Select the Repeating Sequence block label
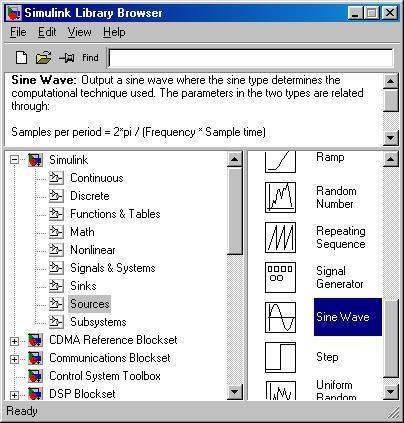Viewport: 404px width, 423px height. (341, 237)
